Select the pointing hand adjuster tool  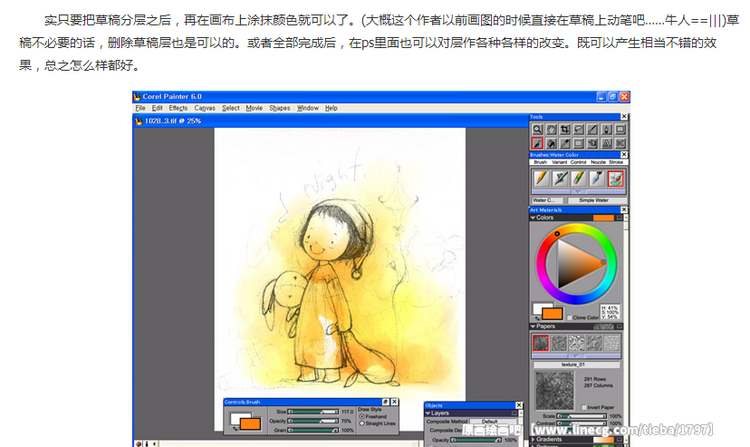coord(593,143)
